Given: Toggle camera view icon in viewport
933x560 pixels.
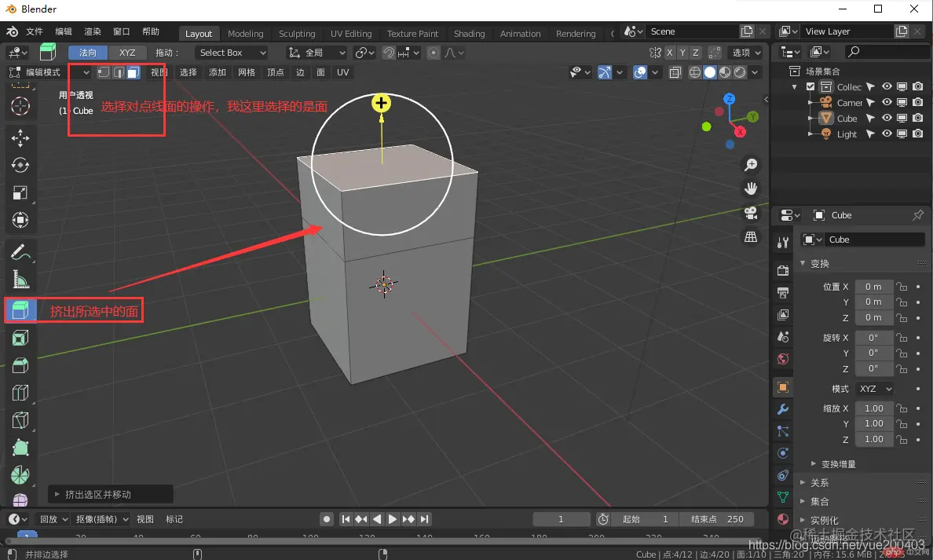Looking at the screenshot, I should pos(751,213).
